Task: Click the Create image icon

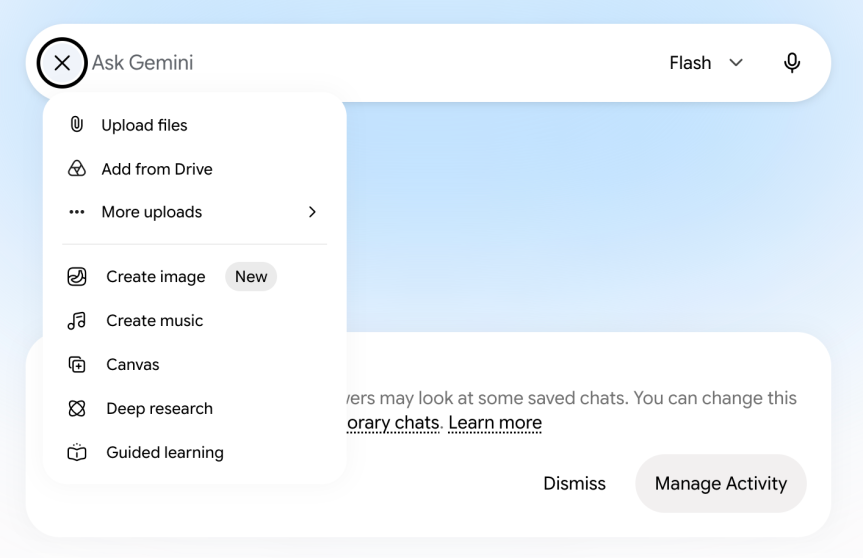Action: pyautogui.click(x=77, y=276)
